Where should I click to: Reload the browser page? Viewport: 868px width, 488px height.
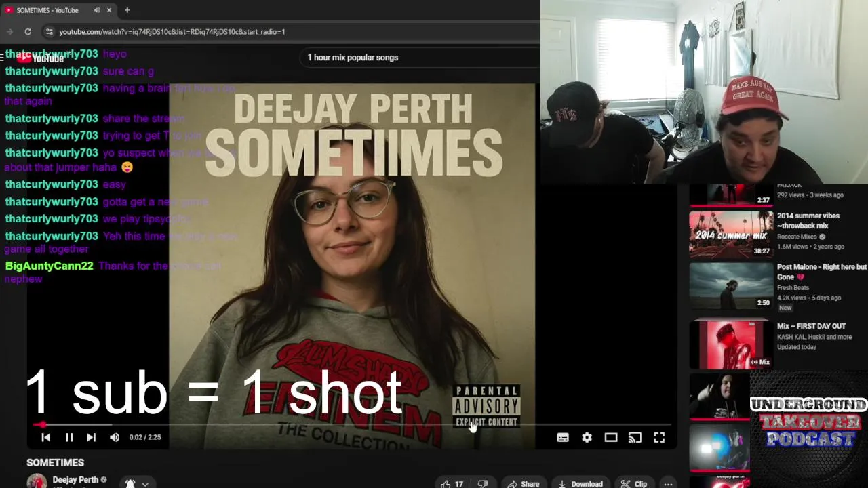(28, 32)
